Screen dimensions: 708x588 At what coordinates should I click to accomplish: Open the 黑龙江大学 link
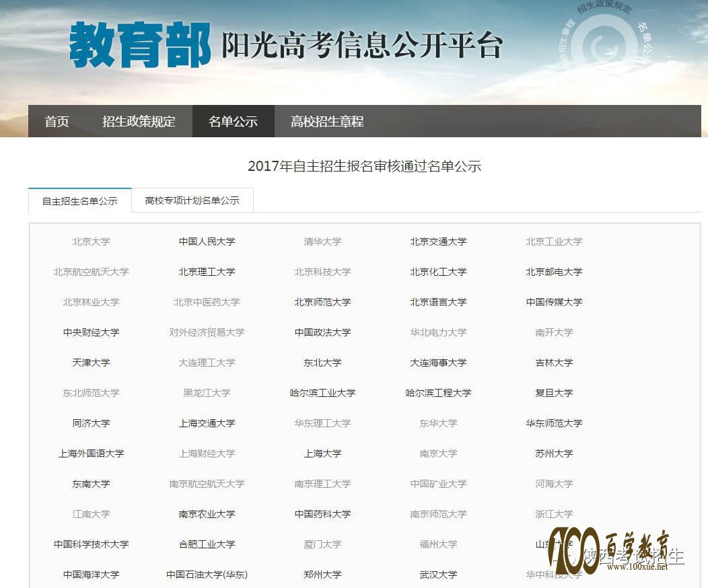coord(207,393)
